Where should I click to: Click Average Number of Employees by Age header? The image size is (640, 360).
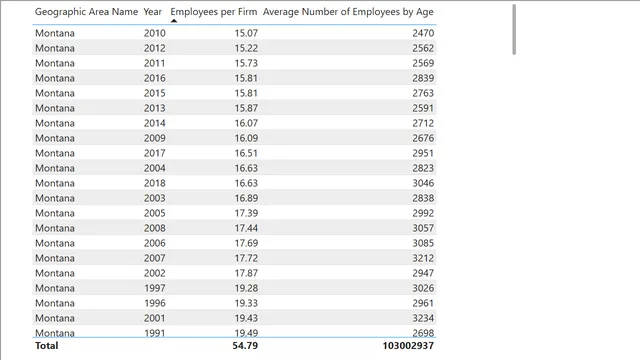click(x=348, y=12)
